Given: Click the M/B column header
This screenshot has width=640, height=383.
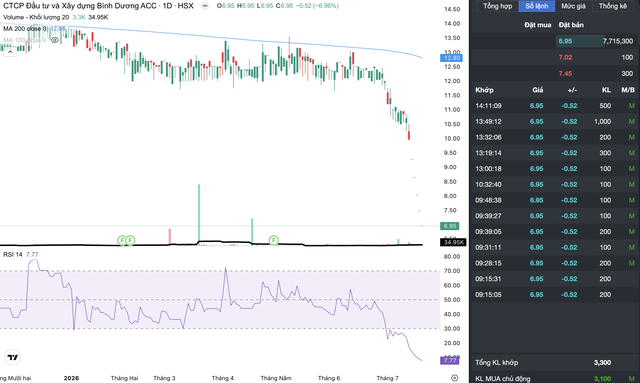Looking at the screenshot, I should tap(628, 90).
